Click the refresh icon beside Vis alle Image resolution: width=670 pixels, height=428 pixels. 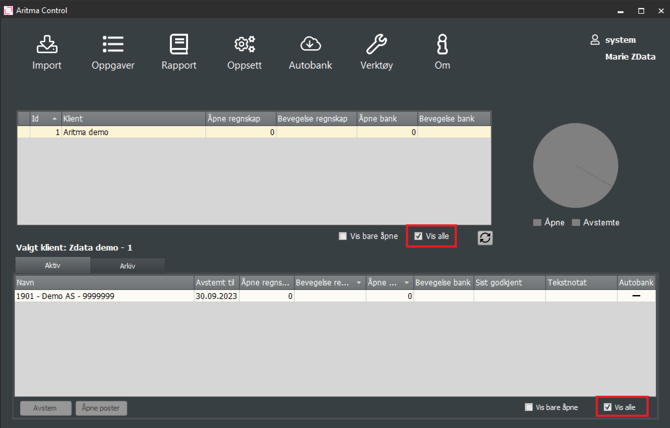click(x=485, y=237)
